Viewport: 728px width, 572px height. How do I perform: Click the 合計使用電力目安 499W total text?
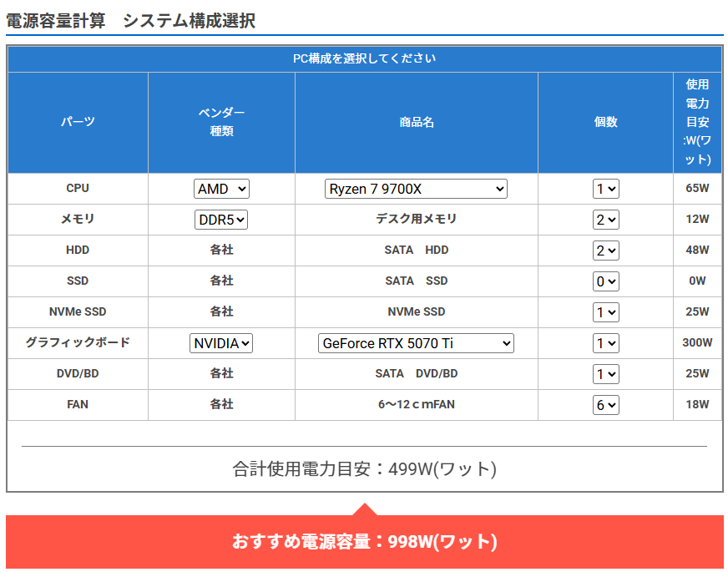[x=364, y=468]
